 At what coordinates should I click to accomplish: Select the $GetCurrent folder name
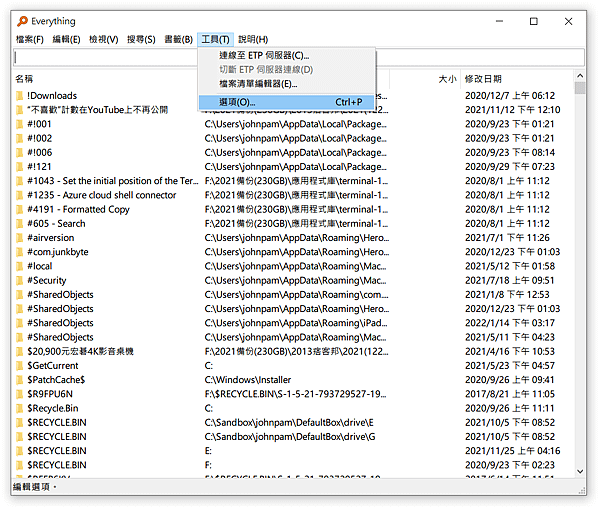pyautogui.click(x=53, y=366)
